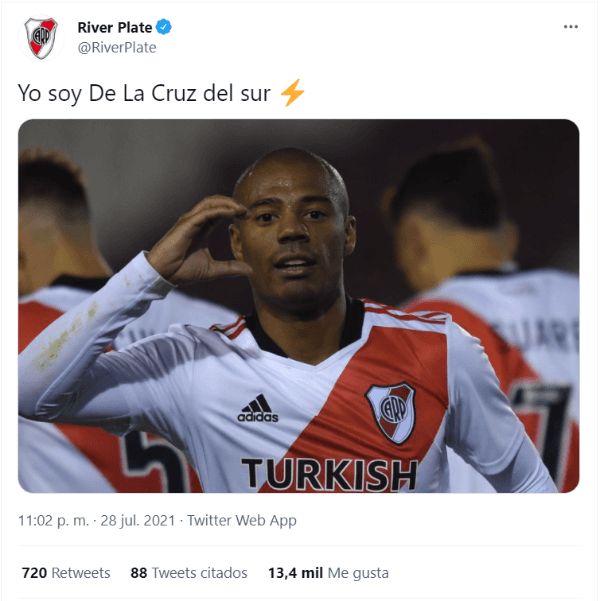The height and width of the screenshot is (601, 600).
Task: Click the 11:02 p. m. timestamp
Action: [54, 521]
